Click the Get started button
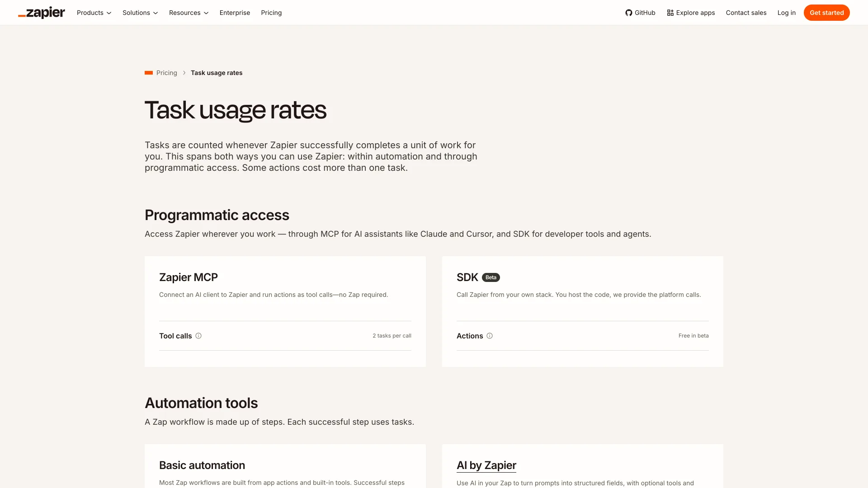 (826, 13)
